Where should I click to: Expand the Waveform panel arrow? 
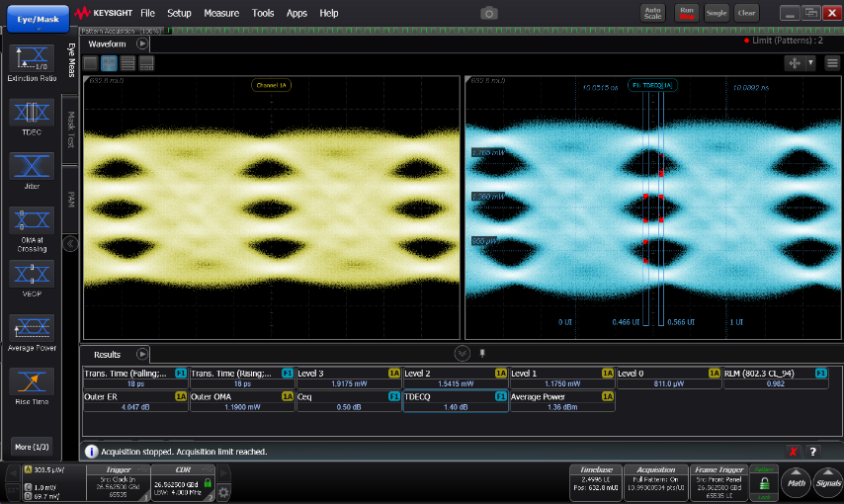[142, 44]
